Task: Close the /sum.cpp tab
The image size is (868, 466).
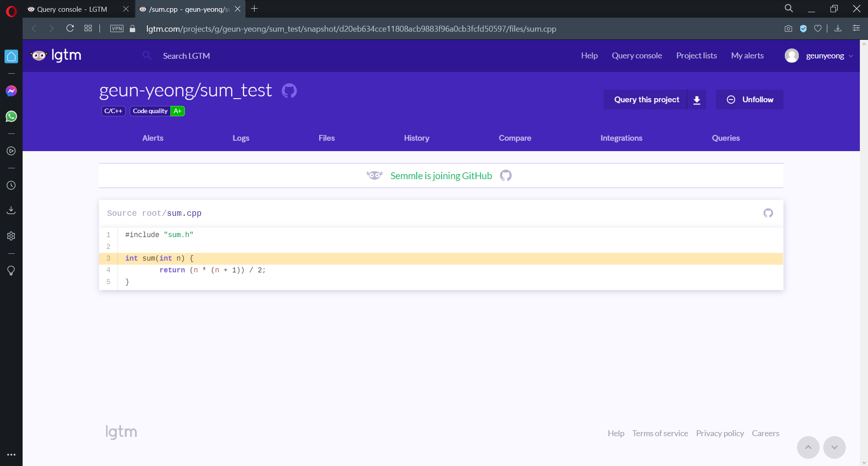Action: pyautogui.click(x=237, y=9)
